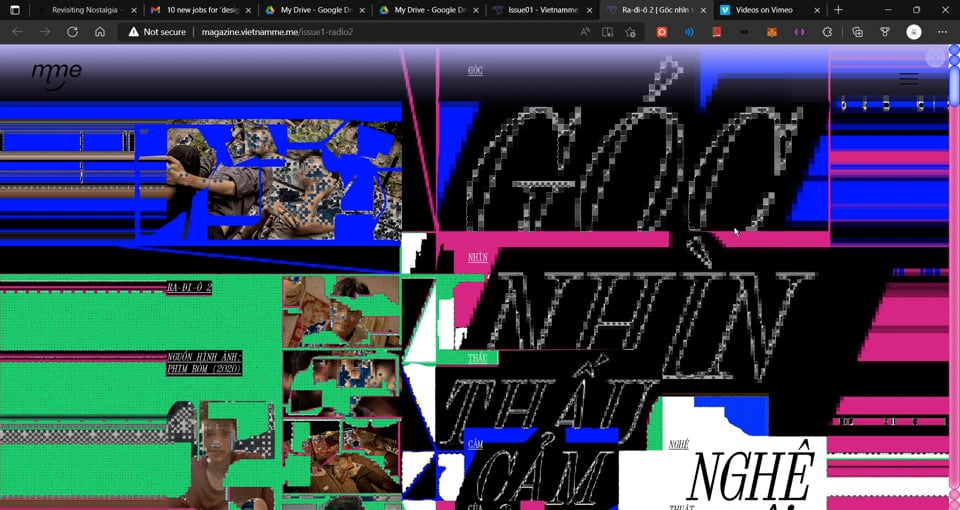This screenshot has height=510, width=960.
Task: Open the black two-dot extension
Action: [x=744, y=32]
